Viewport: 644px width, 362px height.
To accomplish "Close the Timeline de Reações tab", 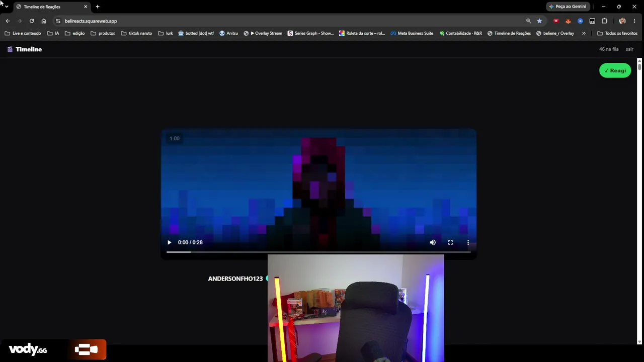I will [86, 7].
